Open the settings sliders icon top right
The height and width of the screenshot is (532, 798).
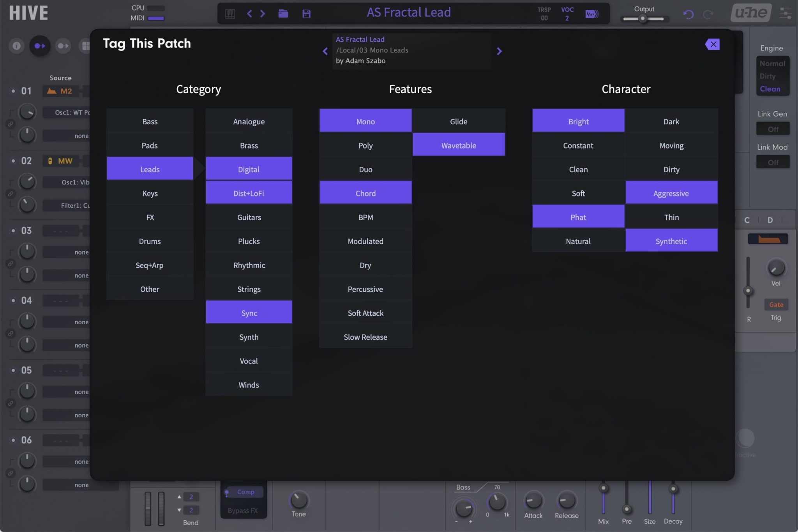coord(785,13)
